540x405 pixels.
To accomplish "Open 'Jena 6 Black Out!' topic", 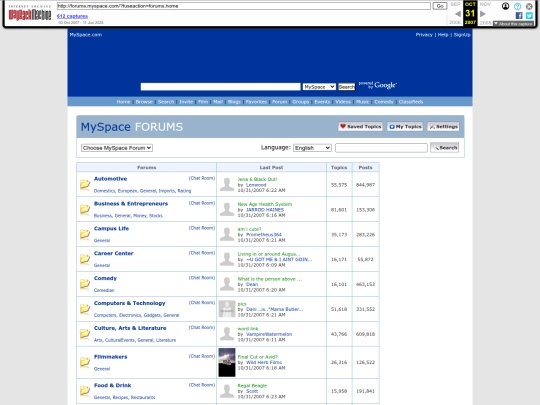I will tap(257, 179).
